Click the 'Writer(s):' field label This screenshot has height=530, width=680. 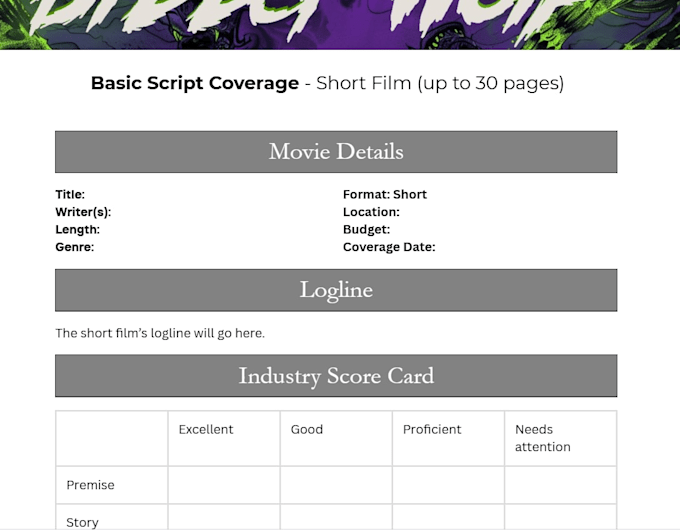83,212
